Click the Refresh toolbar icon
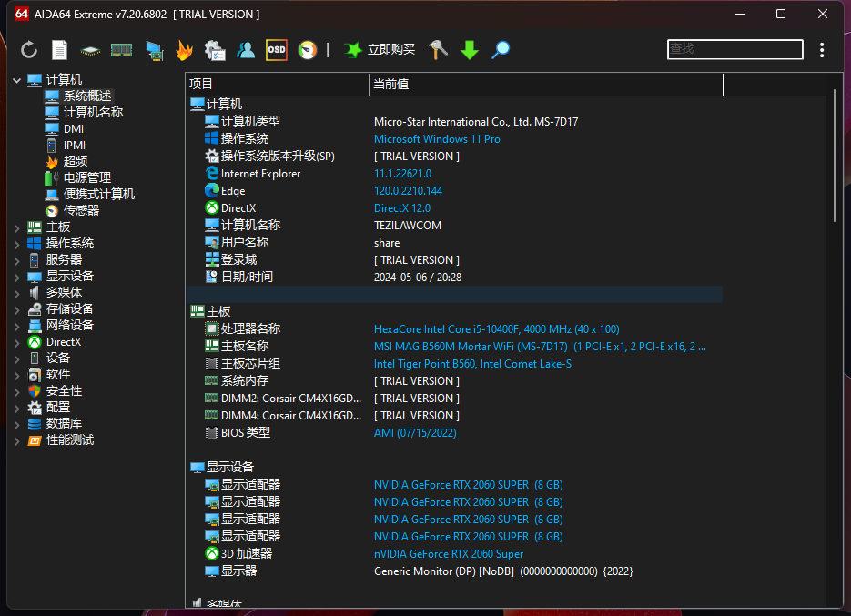Viewport: 851px width, 616px height. point(29,50)
